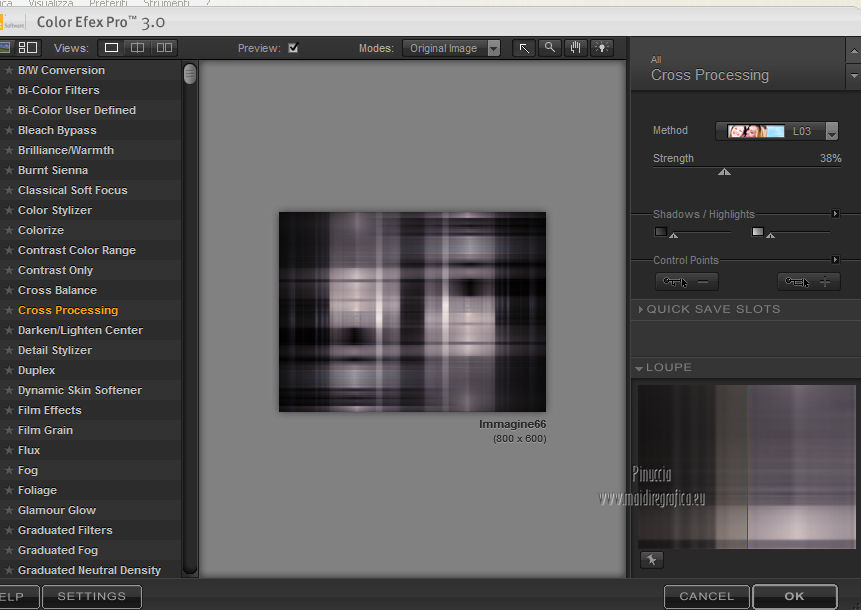
Task: Select the Graduated Neutral Density filter
Action: coord(89,570)
